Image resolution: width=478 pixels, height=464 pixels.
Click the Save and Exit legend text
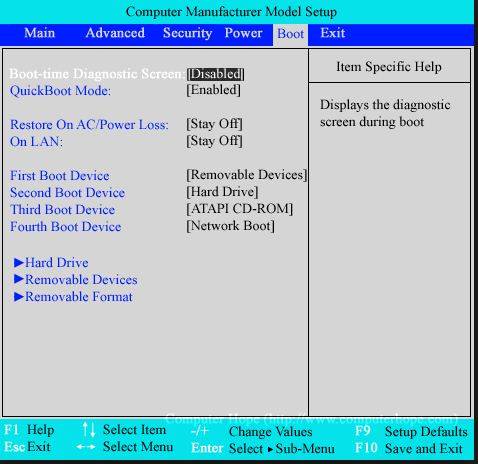pos(424,449)
